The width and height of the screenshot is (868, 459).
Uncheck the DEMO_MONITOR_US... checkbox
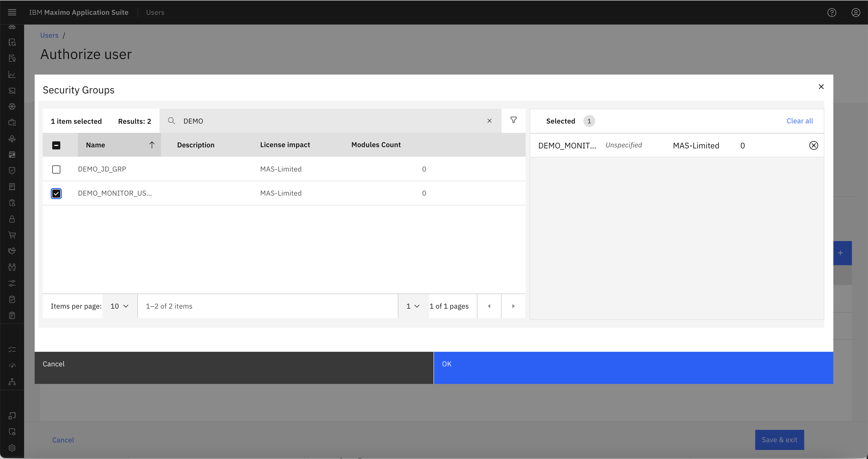[x=56, y=194]
